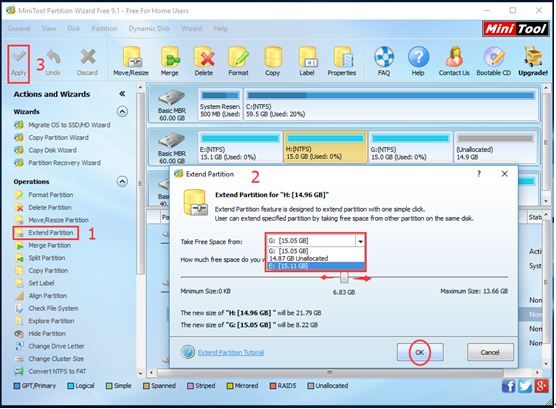Viewport: 556px width, 409px height.
Task: Choose the Delete partition toolbar icon
Action: (204, 62)
